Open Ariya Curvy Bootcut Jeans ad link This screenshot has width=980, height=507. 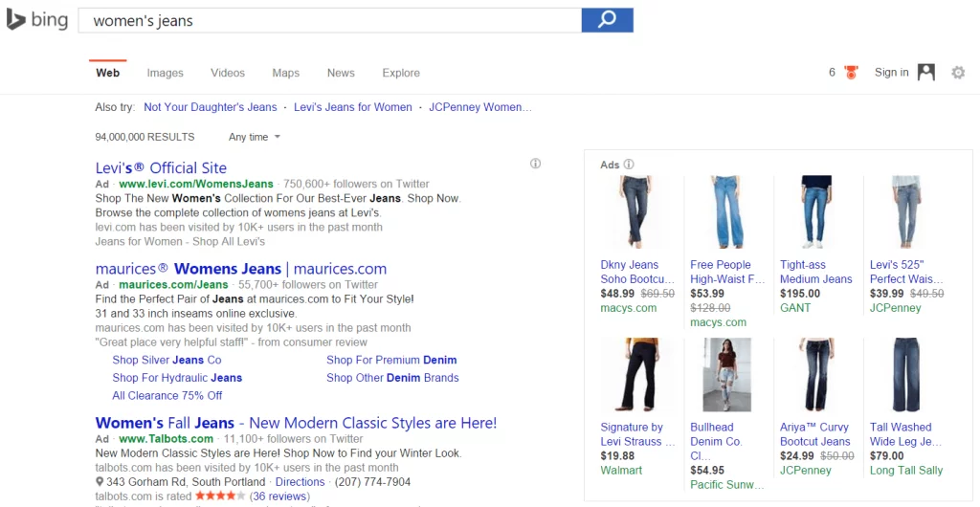coord(815,434)
